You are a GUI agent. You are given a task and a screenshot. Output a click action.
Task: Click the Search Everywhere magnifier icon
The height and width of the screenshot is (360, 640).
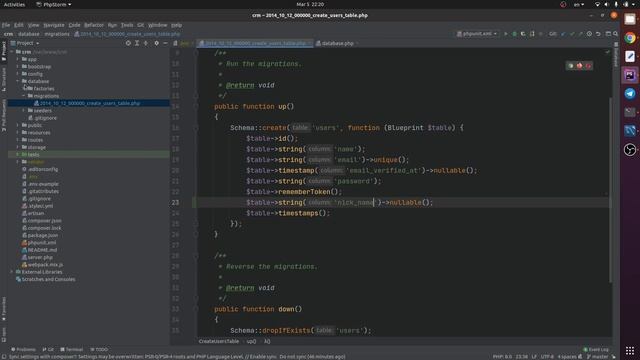click(616, 34)
